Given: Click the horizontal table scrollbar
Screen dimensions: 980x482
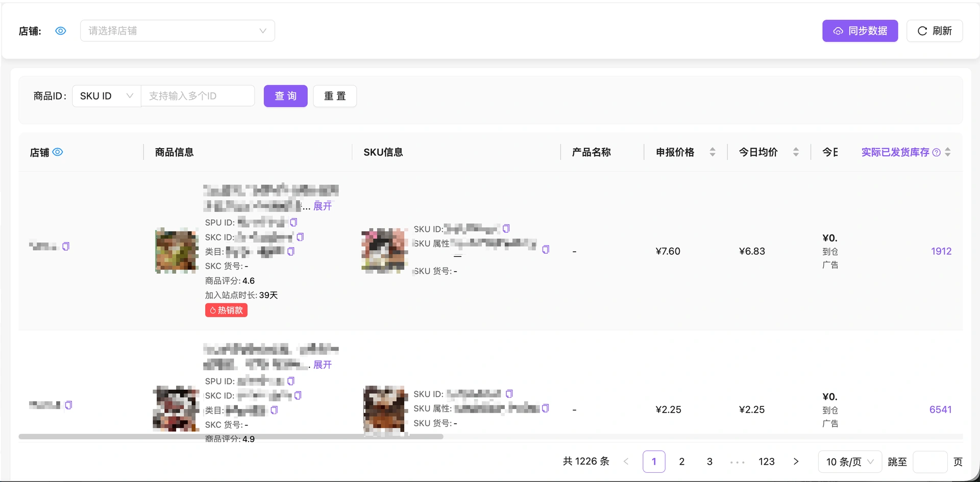Looking at the screenshot, I should (x=231, y=437).
